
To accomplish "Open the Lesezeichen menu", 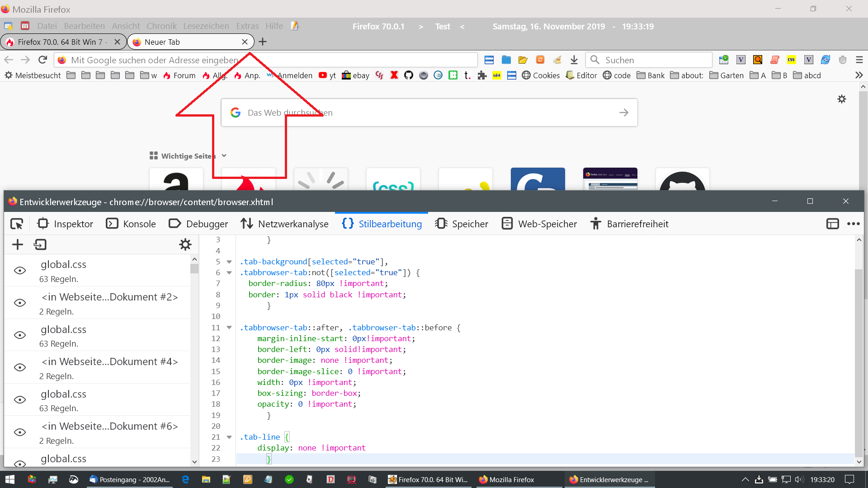I will [206, 26].
